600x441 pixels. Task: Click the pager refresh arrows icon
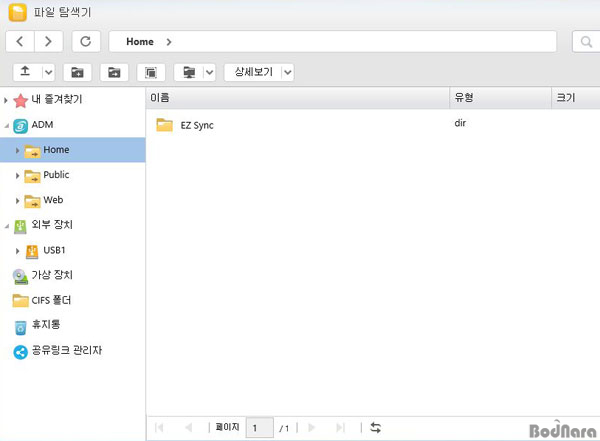coord(375,428)
